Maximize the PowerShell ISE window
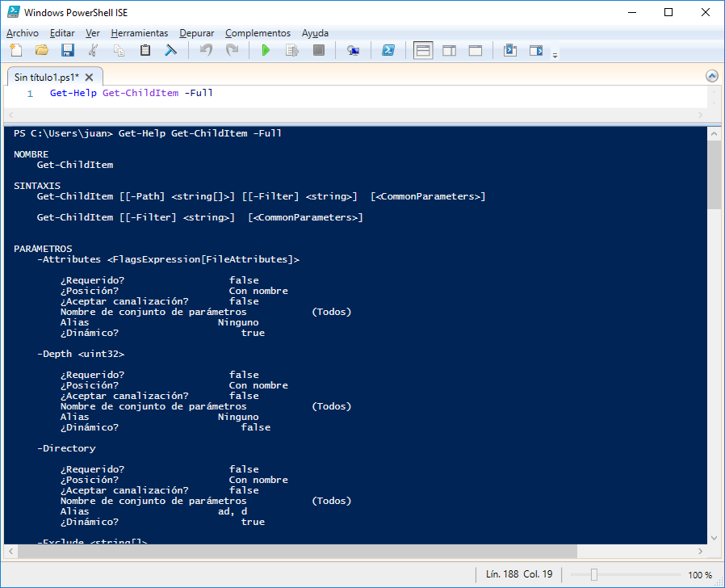The width and height of the screenshot is (725, 588). click(x=668, y=12)
